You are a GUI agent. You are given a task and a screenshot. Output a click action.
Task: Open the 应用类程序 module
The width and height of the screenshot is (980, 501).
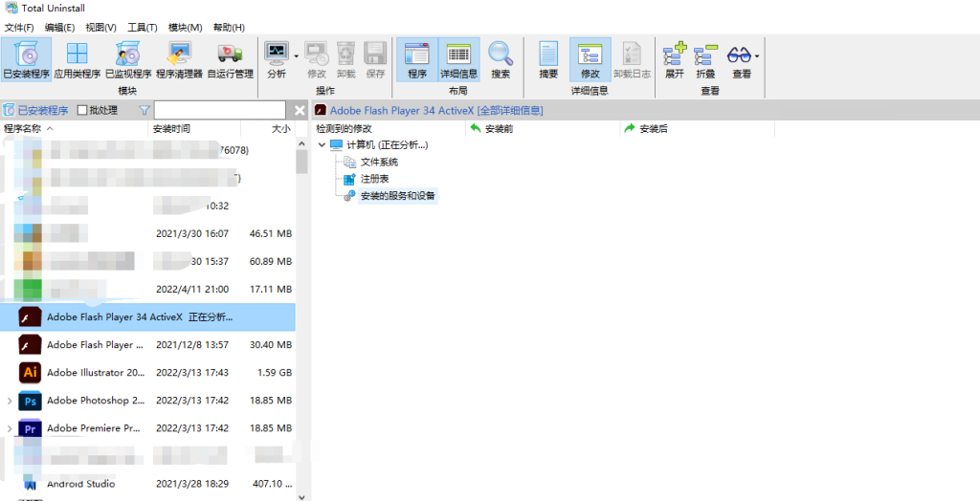tap(78, 60)
